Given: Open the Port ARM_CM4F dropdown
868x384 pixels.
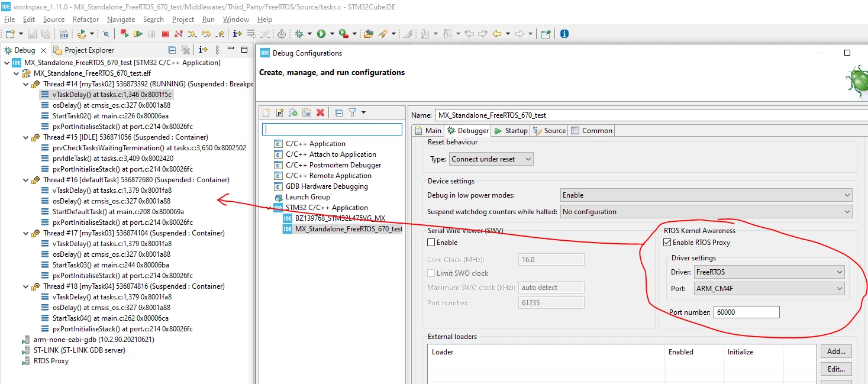Looking at the screenshot, I should [x=769, y=289].
